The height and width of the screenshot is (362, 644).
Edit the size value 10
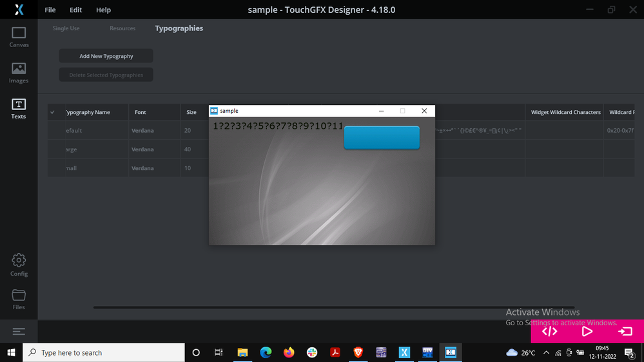click(x=188, y=168)
